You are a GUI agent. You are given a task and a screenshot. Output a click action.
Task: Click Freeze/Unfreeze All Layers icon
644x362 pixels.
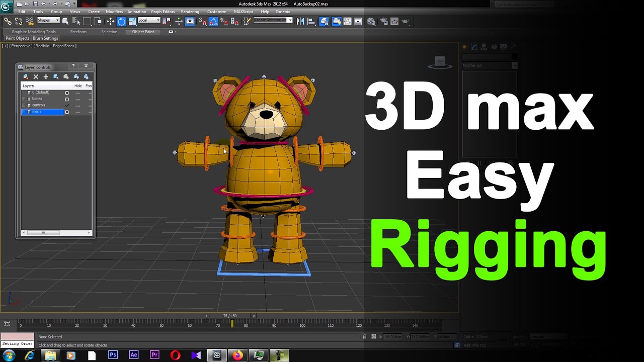tap(86, 77)
